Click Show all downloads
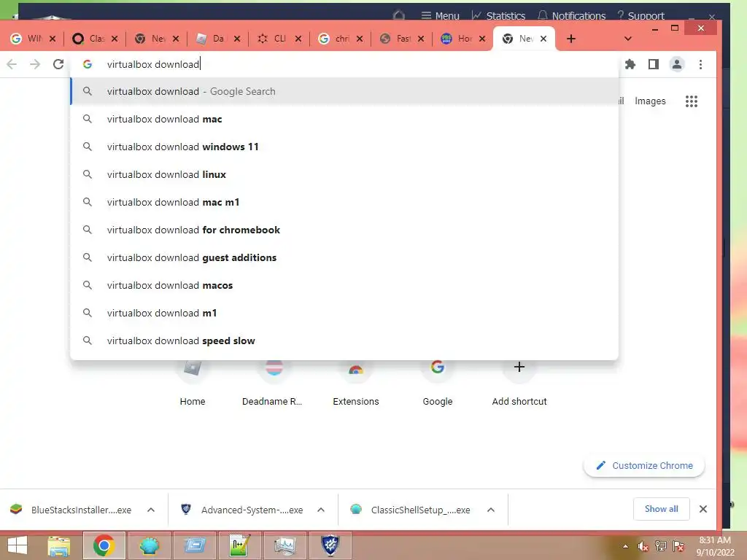 pos(661,508)
